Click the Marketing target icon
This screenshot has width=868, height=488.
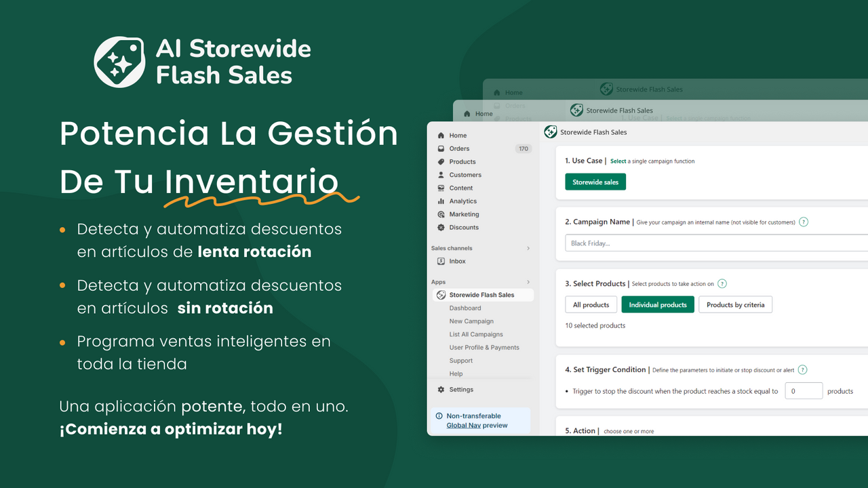(441, 214)
